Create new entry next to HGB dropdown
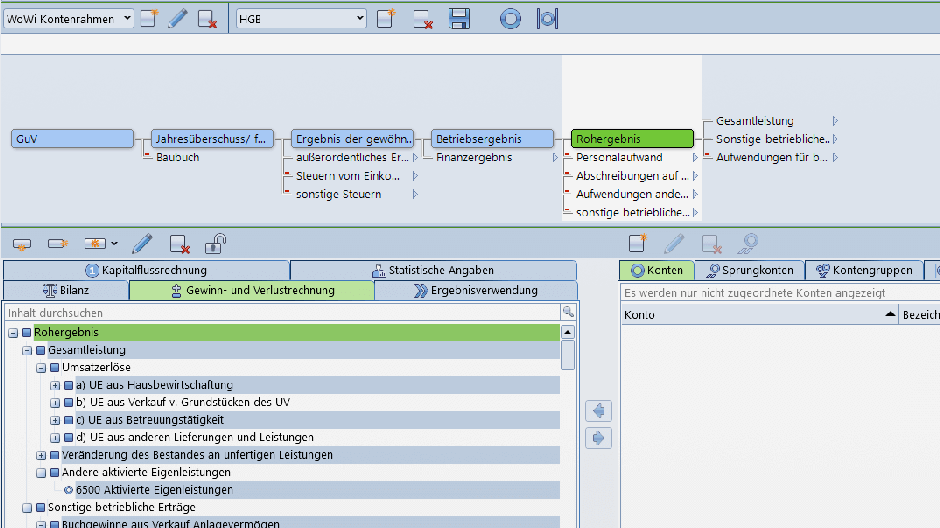Screen dimensions: 940x528 (386, 19)
